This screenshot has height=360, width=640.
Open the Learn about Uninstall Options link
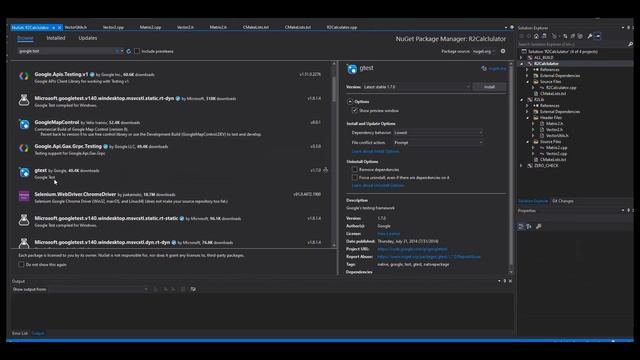point(378,186)
